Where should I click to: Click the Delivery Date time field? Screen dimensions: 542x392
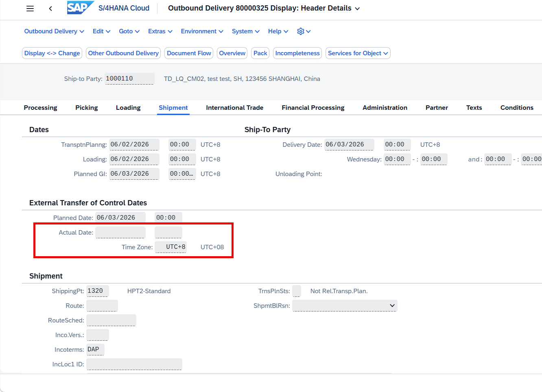(x=397, y=144)
